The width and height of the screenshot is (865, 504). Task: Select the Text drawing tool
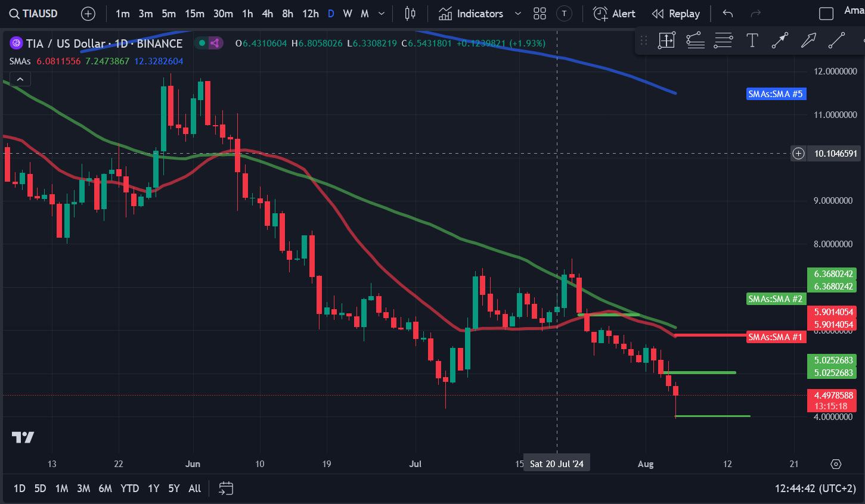(752, 41)
